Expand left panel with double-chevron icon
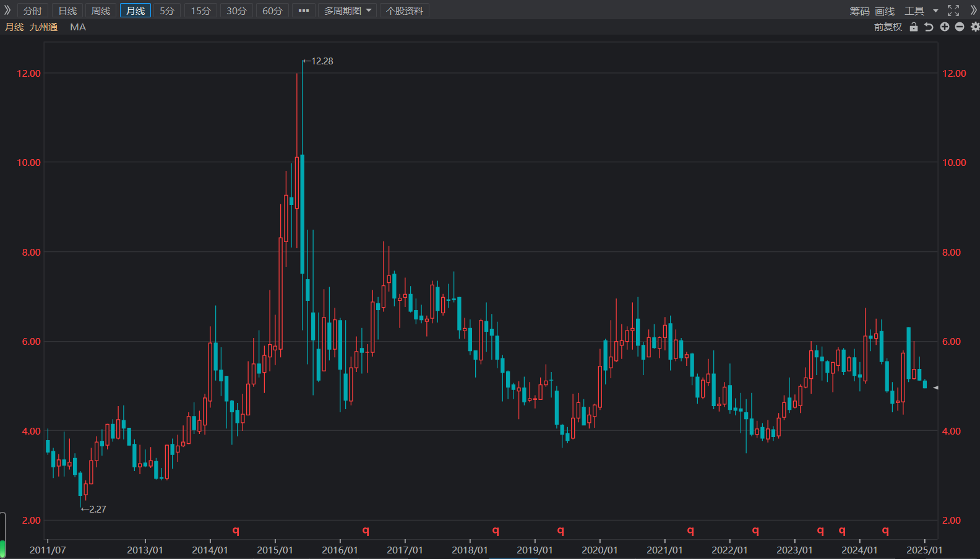Screen dimensions: 980x559 [7, 11]
